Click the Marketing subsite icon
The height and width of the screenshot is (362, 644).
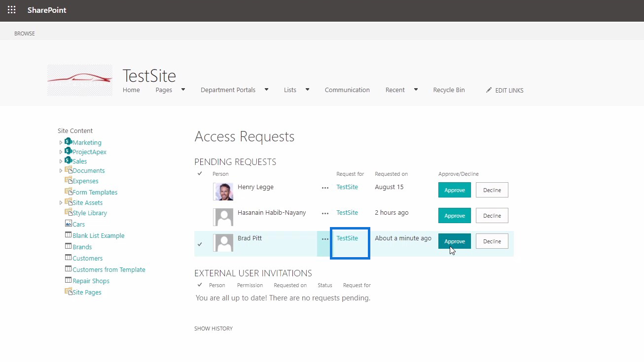[x=69, y=142]
